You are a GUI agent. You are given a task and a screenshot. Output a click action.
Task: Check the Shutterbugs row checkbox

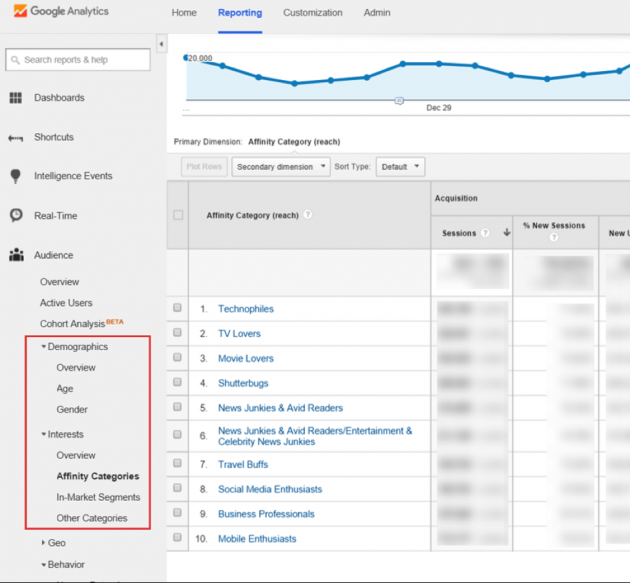(177, 382)
